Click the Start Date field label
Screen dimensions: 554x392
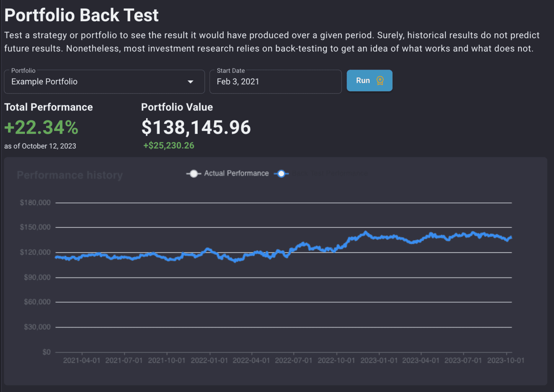(x=230, y=71)
